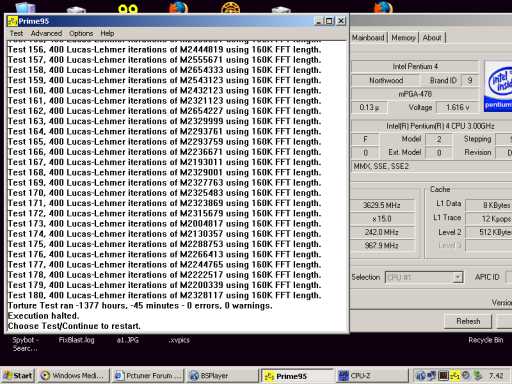Switch to BSPlayer in the taskbar

(x=221, y=376)
